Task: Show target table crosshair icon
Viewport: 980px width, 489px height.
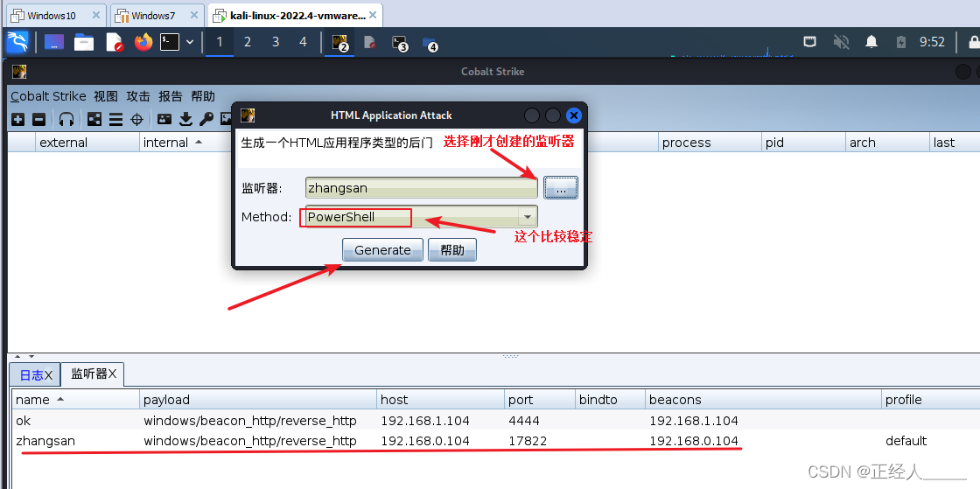Action: pyautogui.click(x=136, y=119)
